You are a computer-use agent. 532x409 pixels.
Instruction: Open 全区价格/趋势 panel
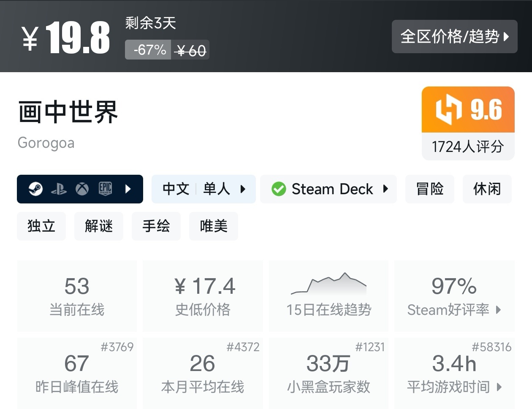click(454, 37)
